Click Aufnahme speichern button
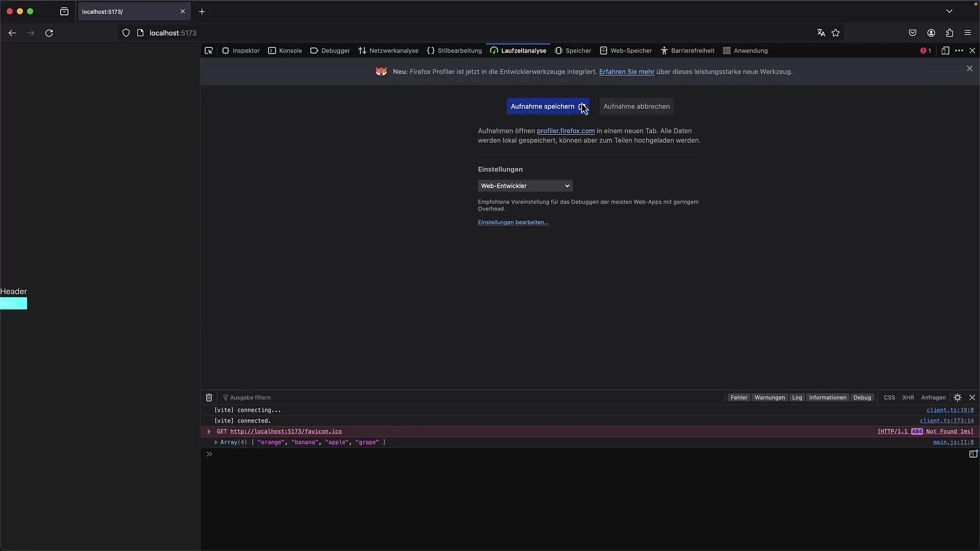The image size is (980, 551). pyautogui.click(x=543, y=106)
